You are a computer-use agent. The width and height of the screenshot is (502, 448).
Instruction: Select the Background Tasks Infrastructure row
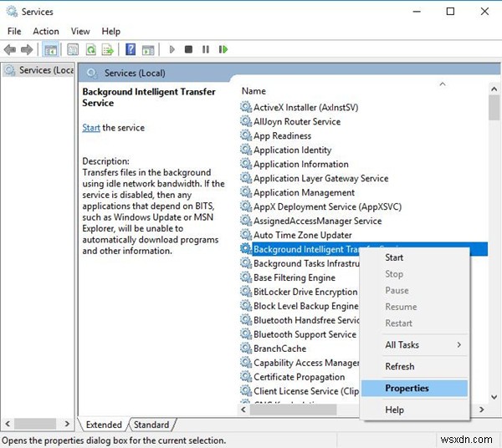[x=300, y=263]
